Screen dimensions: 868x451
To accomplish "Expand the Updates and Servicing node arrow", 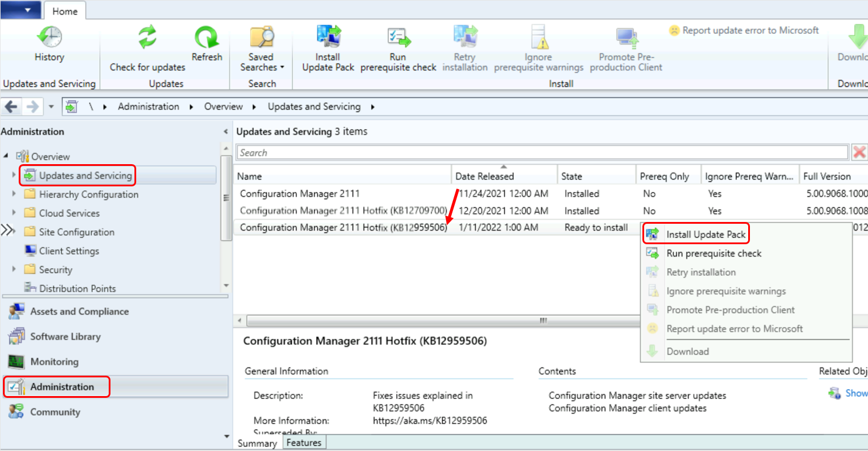I will pos(14,175).
